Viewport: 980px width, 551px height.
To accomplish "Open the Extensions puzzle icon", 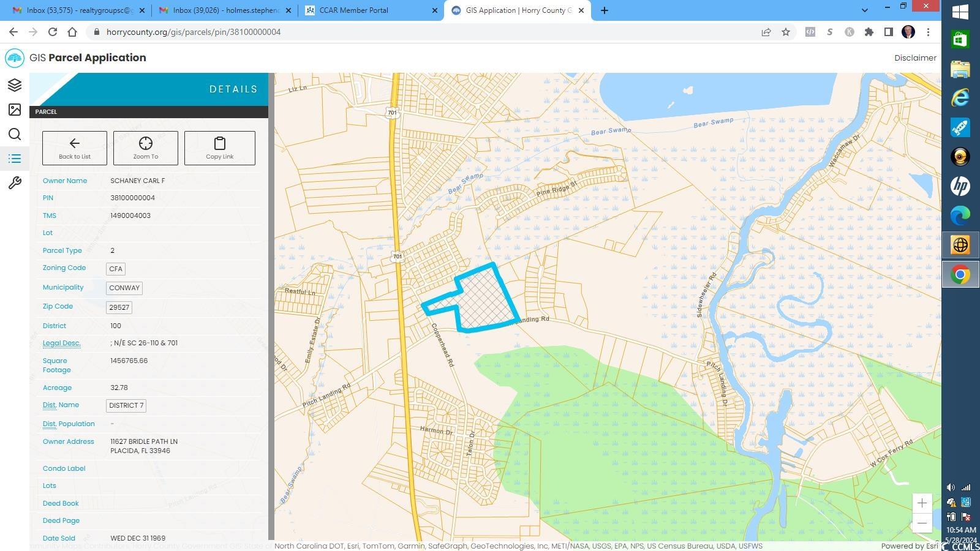I will coord(869,32).
